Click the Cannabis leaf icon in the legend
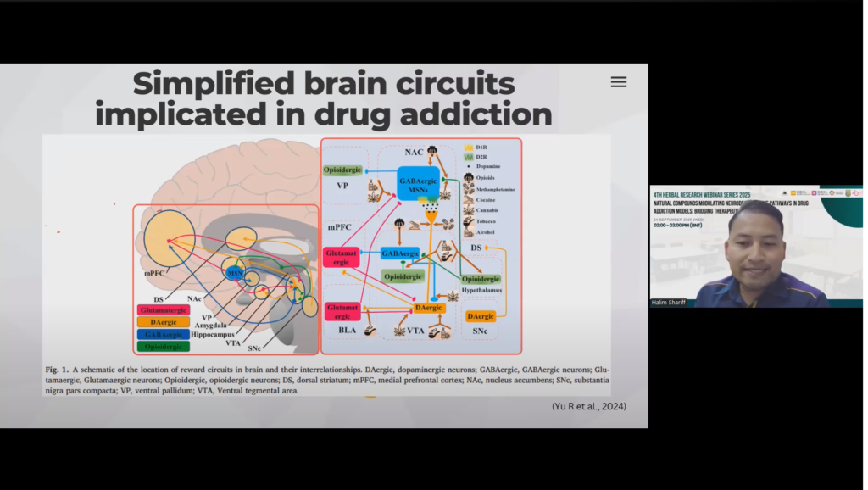Screen dimensions: 868x490 pos(469,210)
